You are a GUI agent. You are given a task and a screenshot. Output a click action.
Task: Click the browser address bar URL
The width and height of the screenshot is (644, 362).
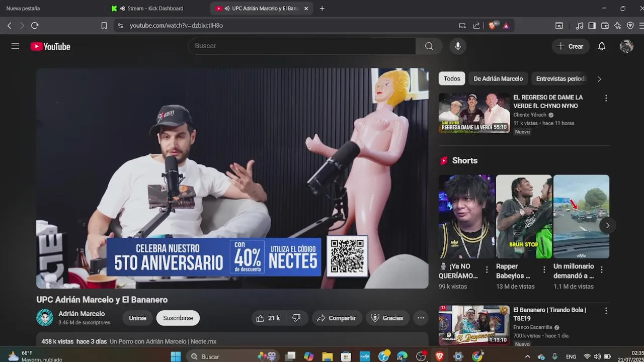[176, 26]
